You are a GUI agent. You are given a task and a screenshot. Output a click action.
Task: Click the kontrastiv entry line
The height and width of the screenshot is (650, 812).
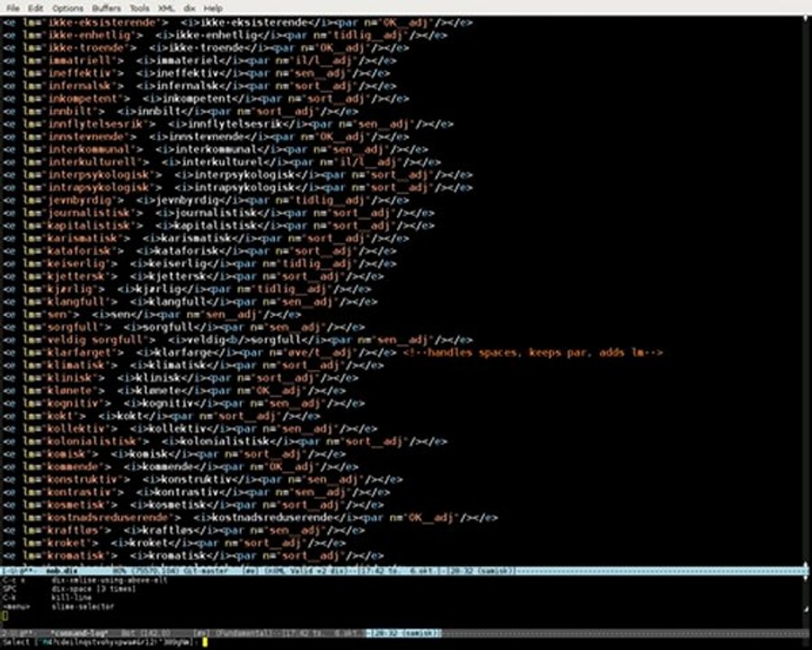click(197, 492)
